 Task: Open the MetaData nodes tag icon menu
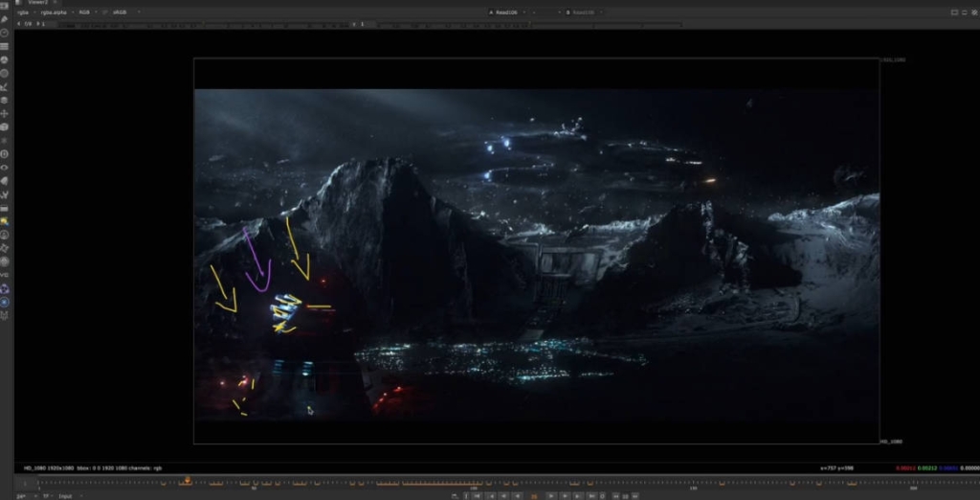(5, 181)
